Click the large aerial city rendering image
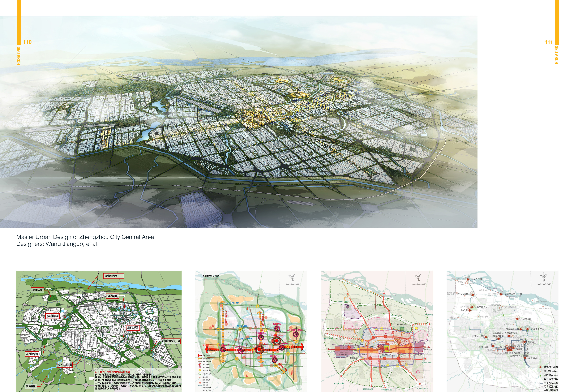This screenshot has height=392, width=561. 238,122
